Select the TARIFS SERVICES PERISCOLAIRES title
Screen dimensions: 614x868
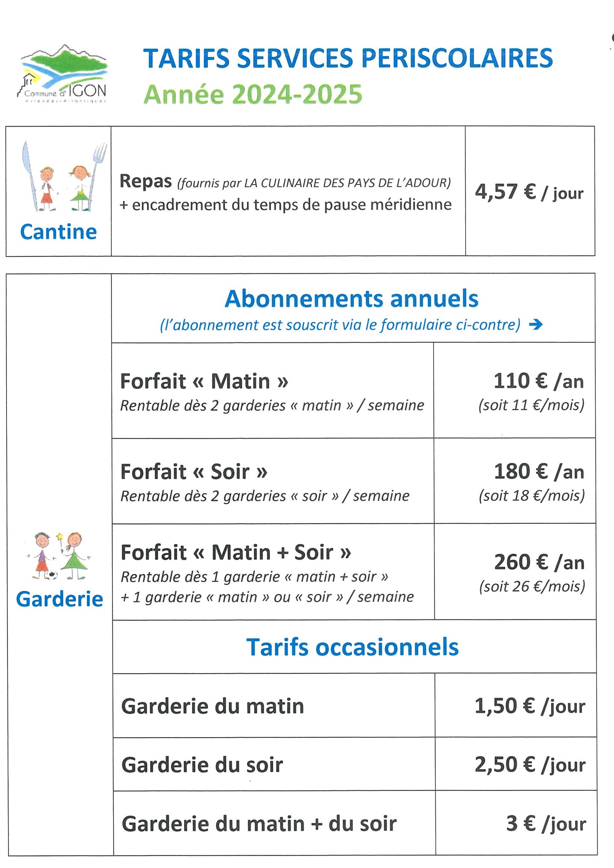click(348, 59)
